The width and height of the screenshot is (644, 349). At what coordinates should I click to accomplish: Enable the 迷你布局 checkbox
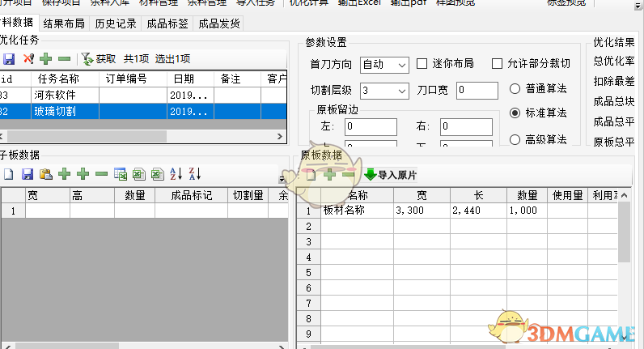point(422,64)
